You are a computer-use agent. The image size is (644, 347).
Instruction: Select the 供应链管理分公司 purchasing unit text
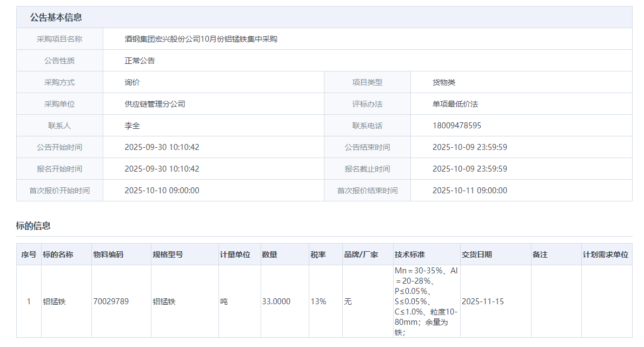[x=155, y=104]
